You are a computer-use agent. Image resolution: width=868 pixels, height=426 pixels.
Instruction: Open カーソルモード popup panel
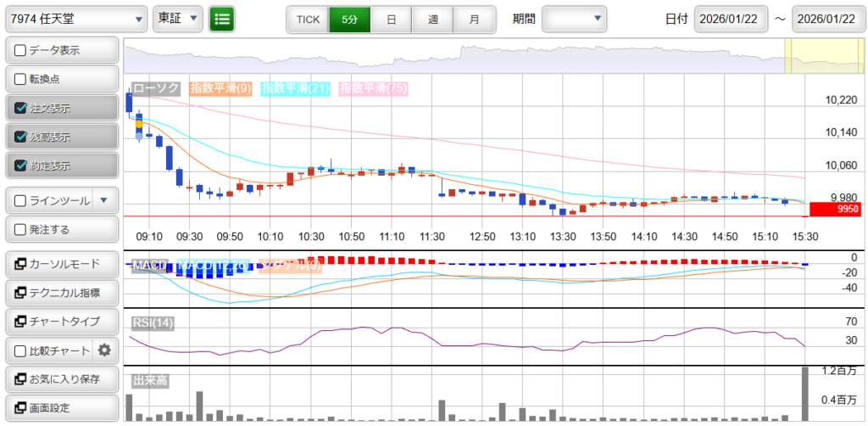[x=60, y=264]
